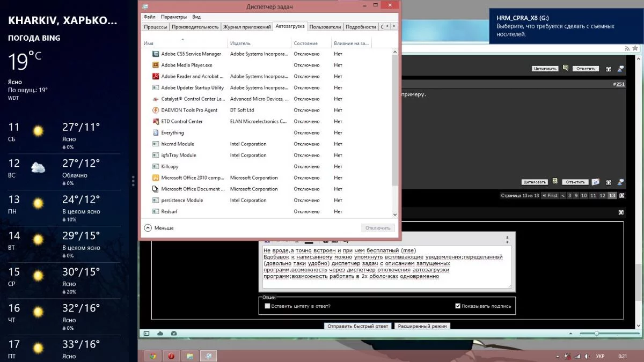Select Catalyst Control Center row icon
644x362 pixels.
point(156,99)
